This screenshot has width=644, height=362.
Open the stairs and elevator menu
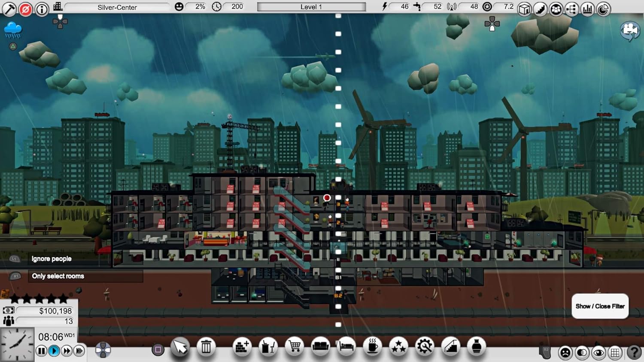(451, 347)
